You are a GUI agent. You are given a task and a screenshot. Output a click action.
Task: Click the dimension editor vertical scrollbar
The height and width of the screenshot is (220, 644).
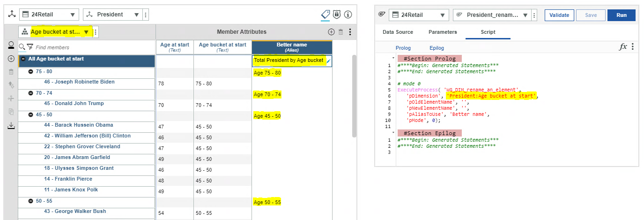[x=354, y=96]
